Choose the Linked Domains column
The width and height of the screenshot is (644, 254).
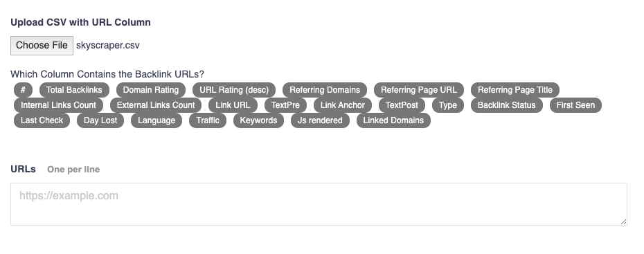coord(393,120)
